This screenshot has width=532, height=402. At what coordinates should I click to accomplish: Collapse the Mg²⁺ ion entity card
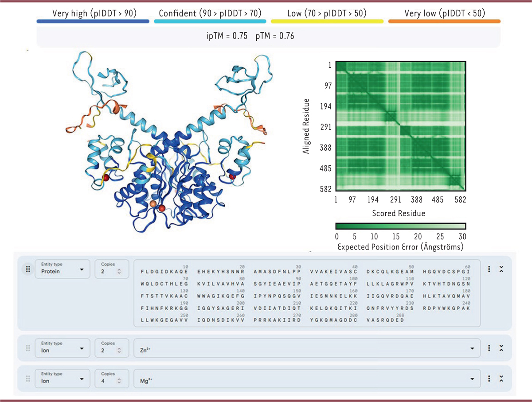pyautogui.click(x=501, y=379)
